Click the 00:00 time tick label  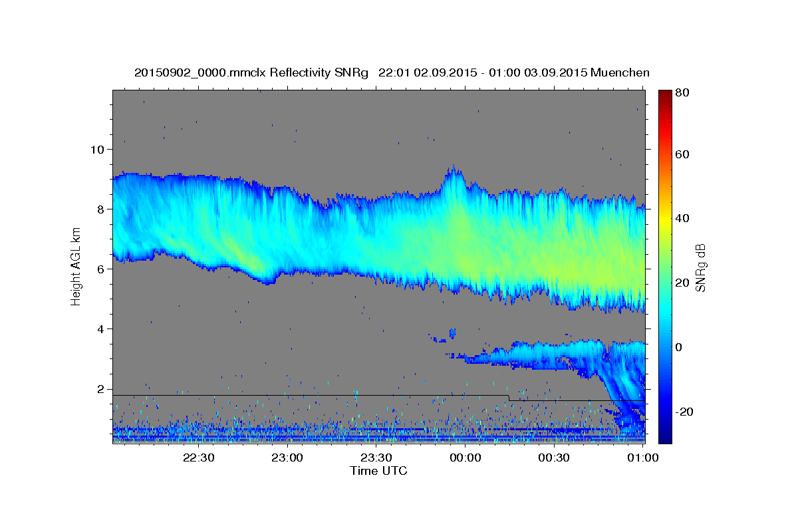pos(465,458)
